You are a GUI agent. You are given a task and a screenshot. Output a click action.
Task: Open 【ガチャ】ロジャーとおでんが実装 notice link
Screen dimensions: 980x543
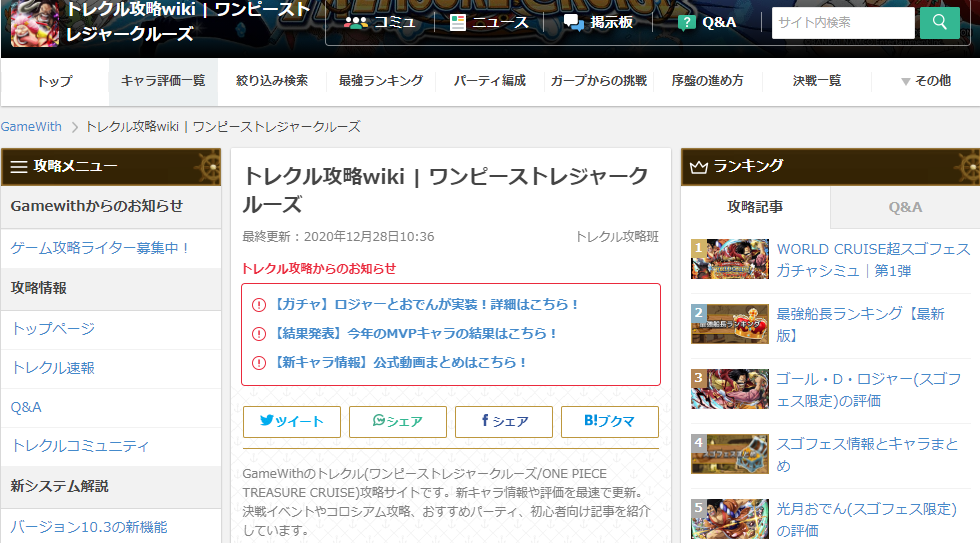coord(425,304)
